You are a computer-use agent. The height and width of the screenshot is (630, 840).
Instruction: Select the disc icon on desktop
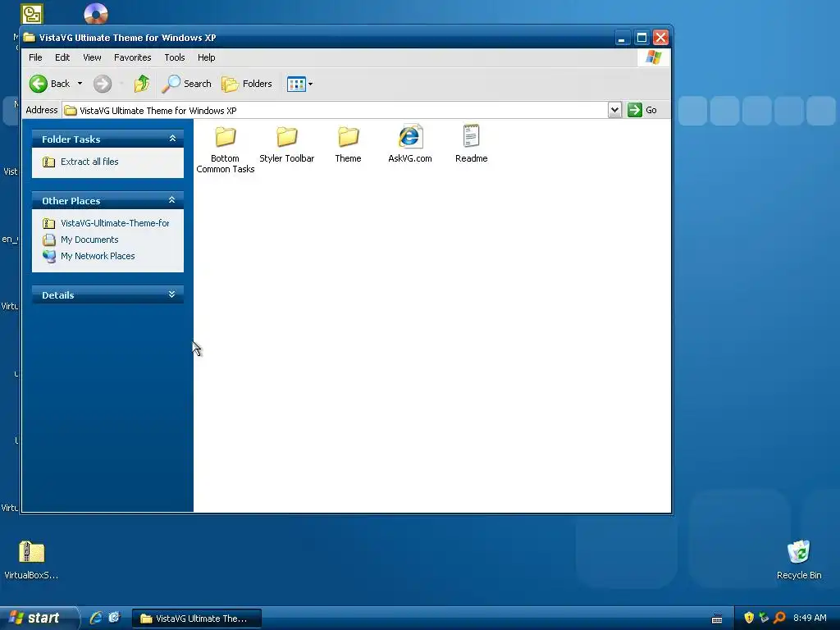coord(96,14)
